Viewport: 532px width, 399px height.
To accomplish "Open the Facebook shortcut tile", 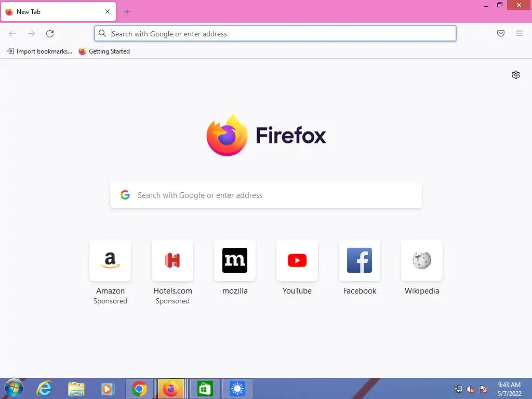I will pos(360,261).
